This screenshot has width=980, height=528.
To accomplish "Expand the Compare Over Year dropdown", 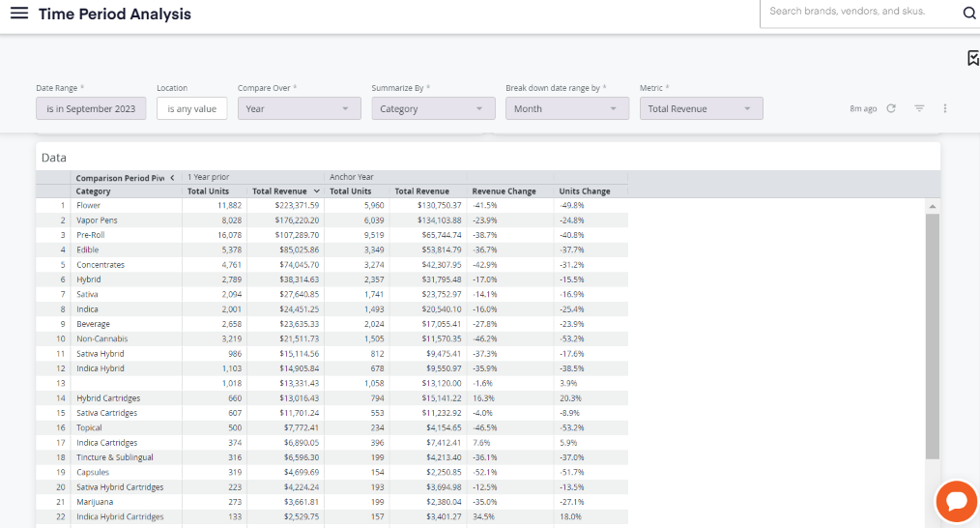I will click(x=299, y=108).
